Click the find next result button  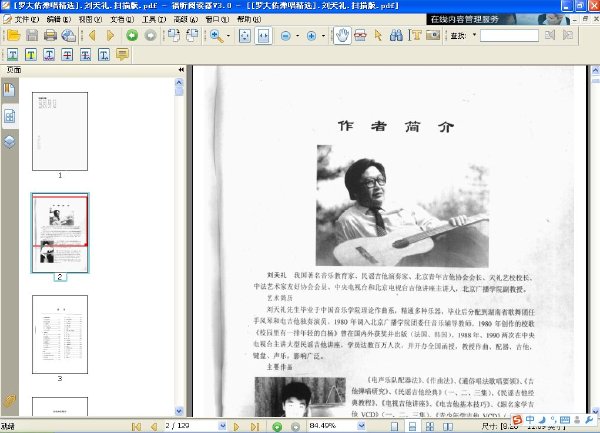click(568, 36)
